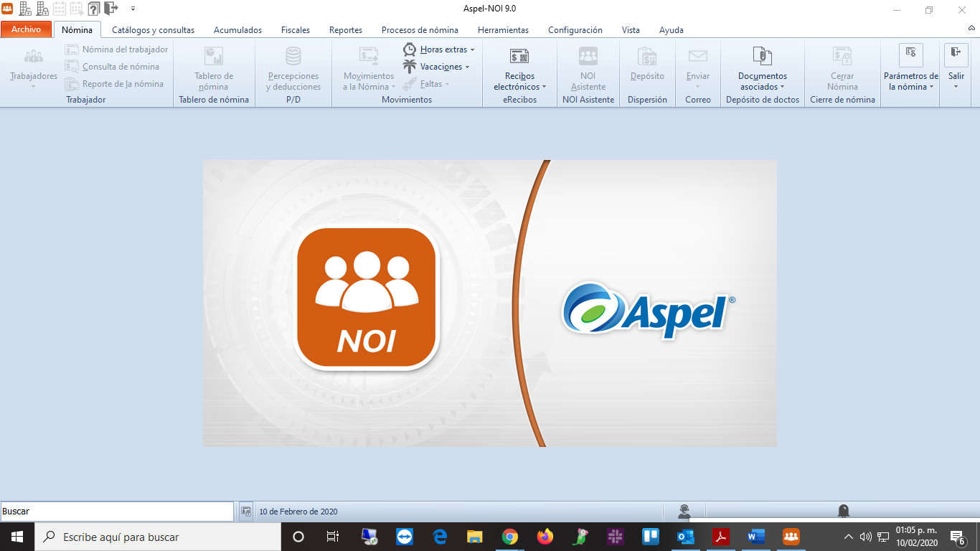Expand the Horas extras dropdown arrow

coord(472,50)
